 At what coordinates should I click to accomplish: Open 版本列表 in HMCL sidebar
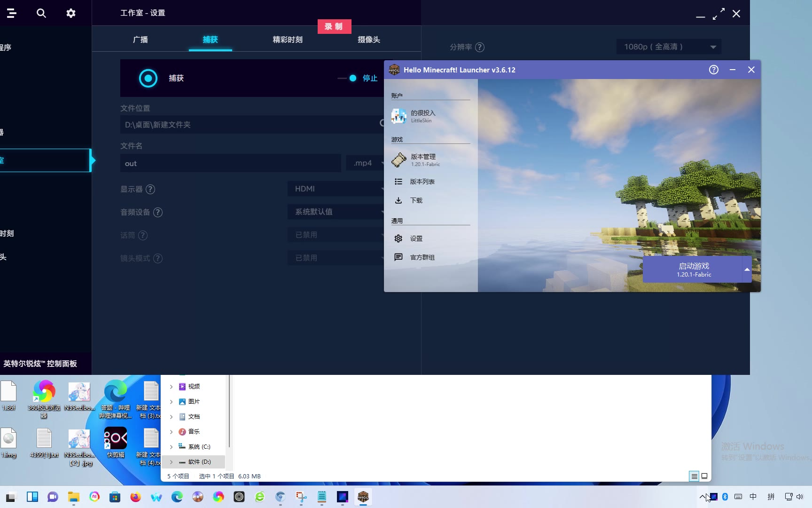pyautogui.click(x=430, y=182)
